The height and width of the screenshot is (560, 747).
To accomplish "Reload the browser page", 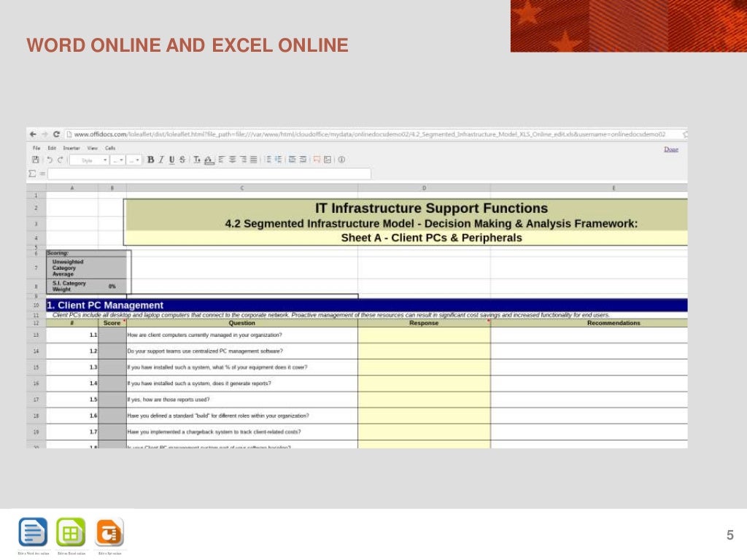I will [x=56, y=134].
